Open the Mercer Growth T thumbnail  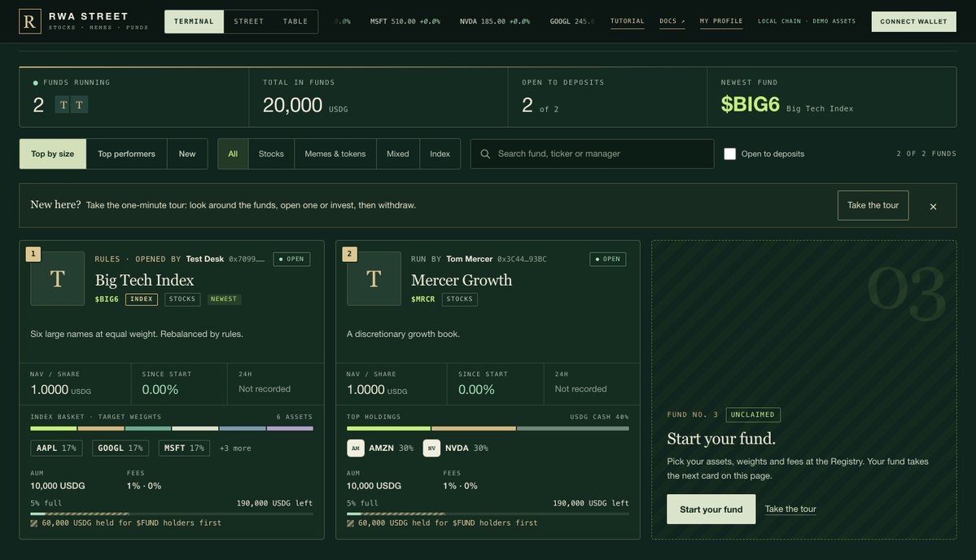[374, 278]
